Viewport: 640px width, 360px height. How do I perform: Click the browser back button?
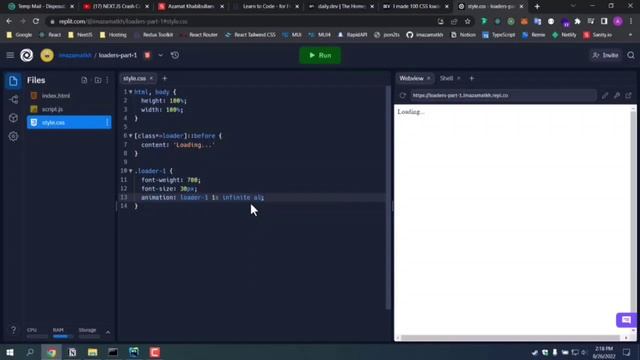[x=9, y=21]
